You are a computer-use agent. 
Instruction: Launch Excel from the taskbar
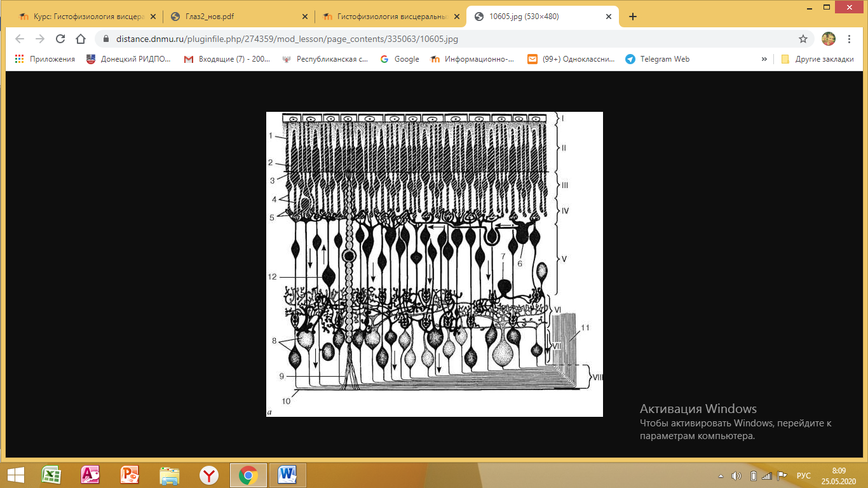pyautogui.click(x=51, y=475)
